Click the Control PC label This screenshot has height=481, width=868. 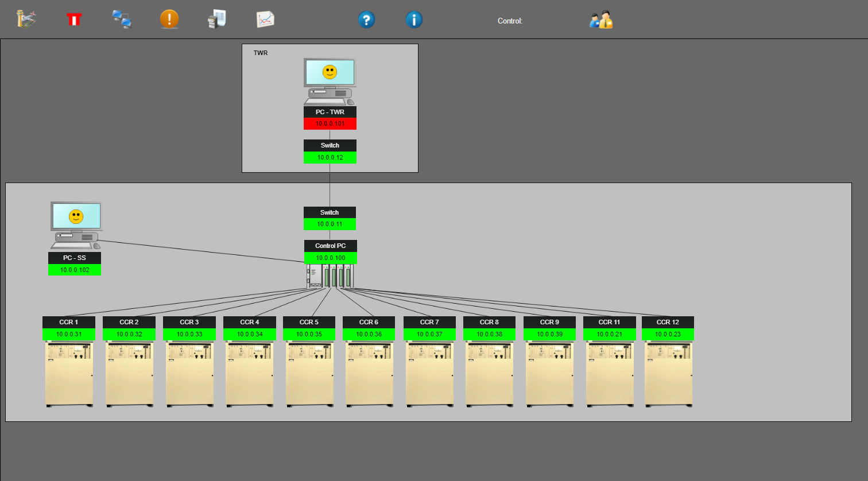(331, 246)
